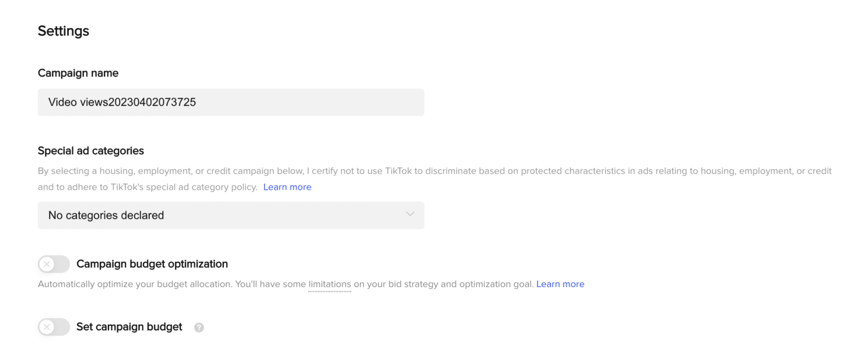Open Learn more link for budget optimization

[560, 284]
